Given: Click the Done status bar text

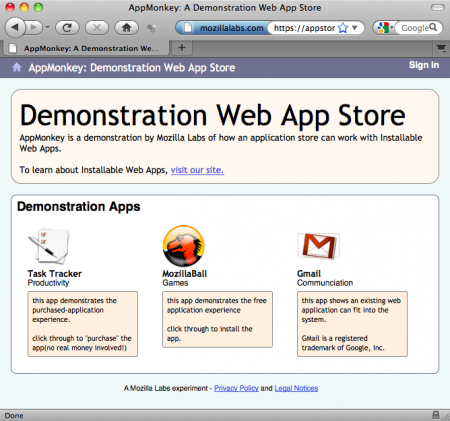Looking at the screenshot, I should 14,416.
